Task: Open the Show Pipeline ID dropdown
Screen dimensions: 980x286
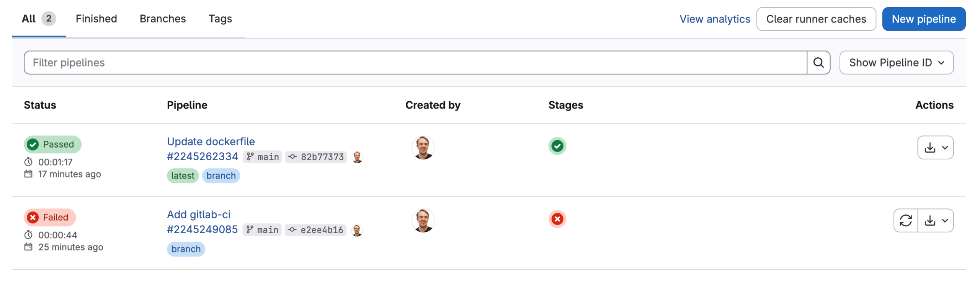Action: (896, 63)
